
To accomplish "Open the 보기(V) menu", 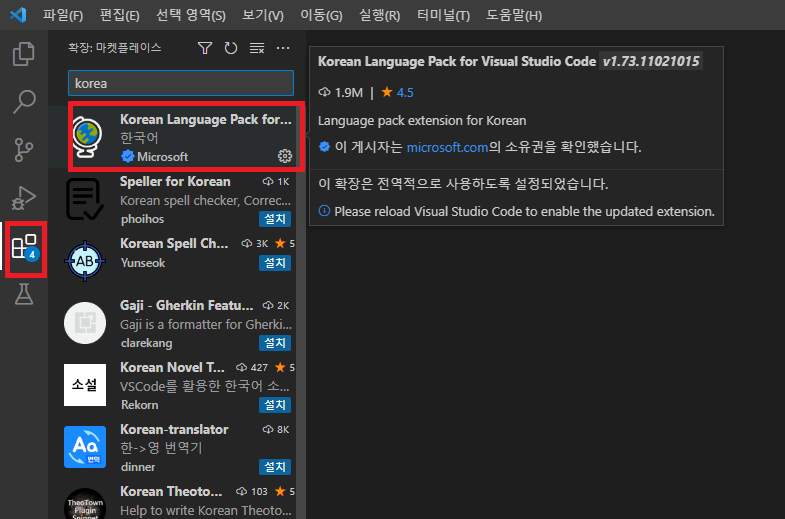I will [x=263, y=15].
